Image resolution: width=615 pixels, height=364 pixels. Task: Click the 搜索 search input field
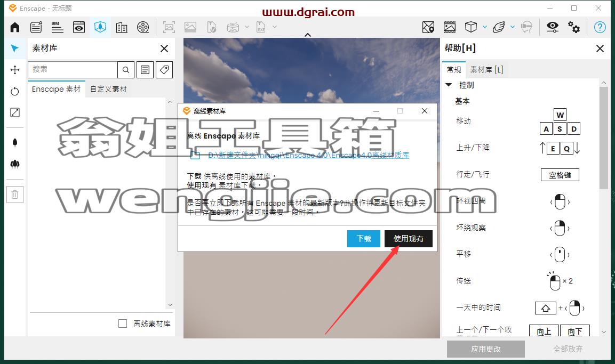pyautogui.click(x=73, y=70)
